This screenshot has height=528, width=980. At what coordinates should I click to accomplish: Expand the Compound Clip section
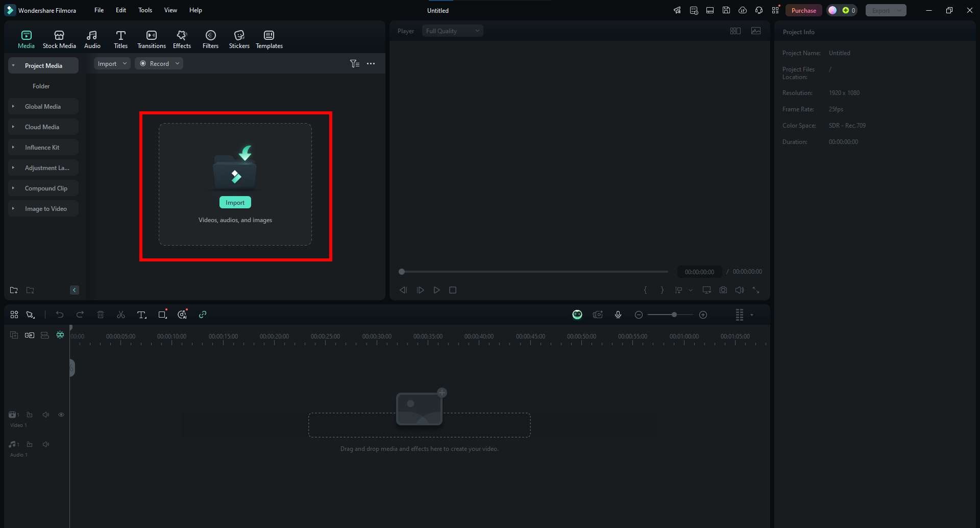[13, 188]
